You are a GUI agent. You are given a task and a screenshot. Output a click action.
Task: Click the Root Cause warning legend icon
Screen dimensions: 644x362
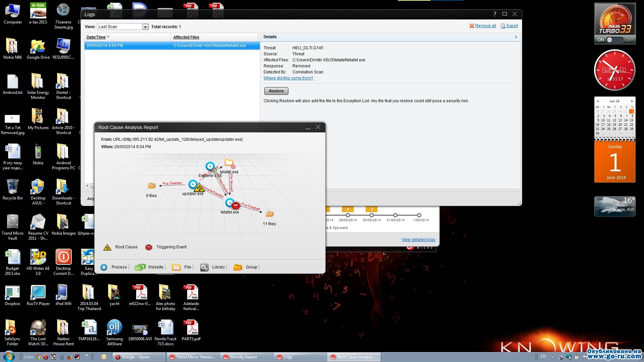tap(107, 247)
